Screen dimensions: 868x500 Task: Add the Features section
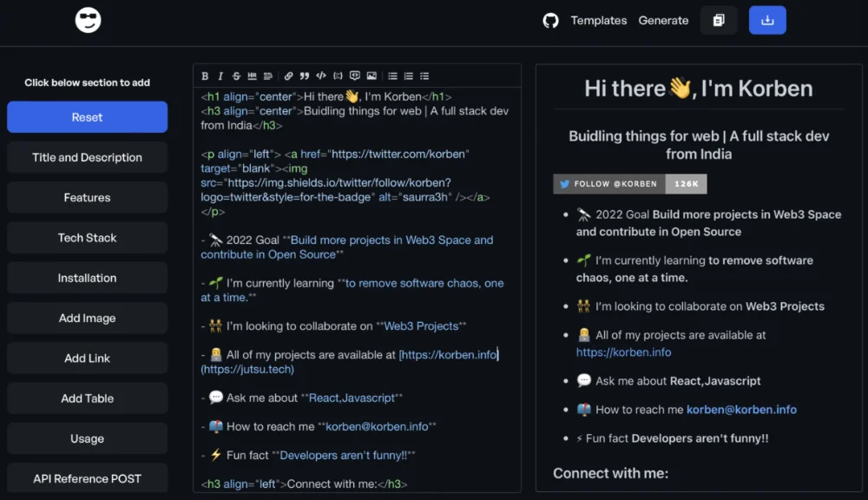[x=87, y=198]
